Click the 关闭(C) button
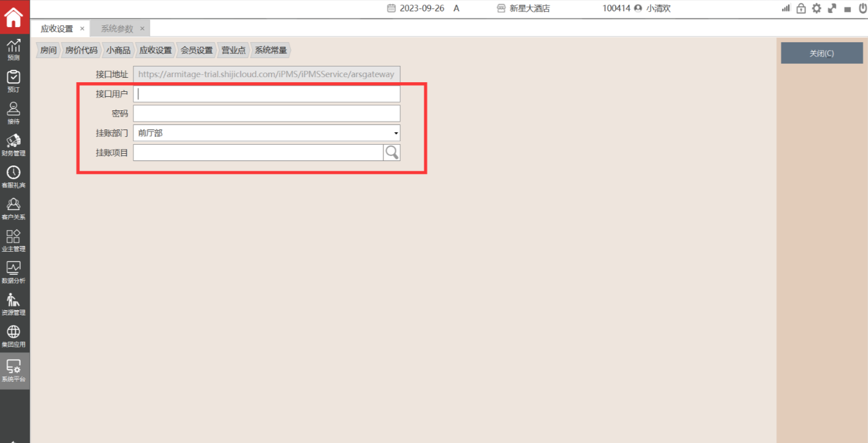 pyautogui.click(x=821, y=53)
